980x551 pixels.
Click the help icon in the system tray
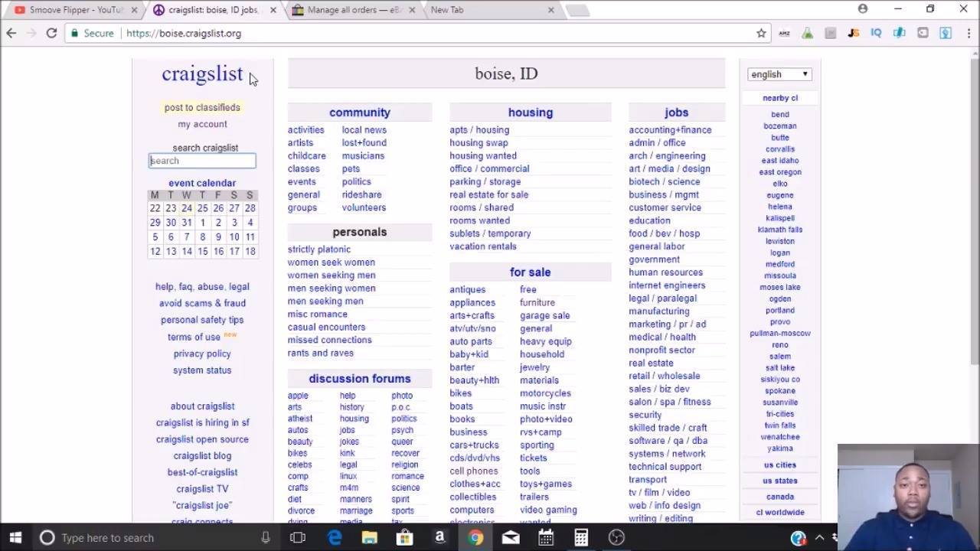click(799, 538)
